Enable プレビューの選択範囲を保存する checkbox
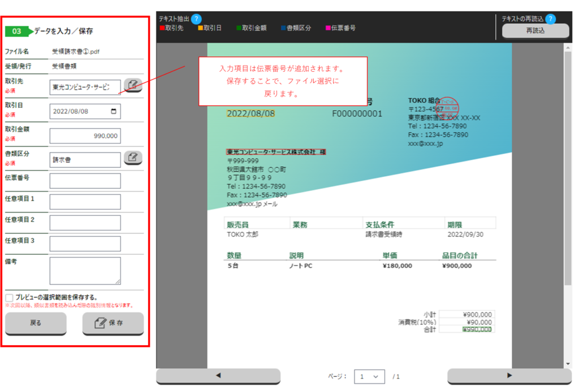 [x=10, y=298]
